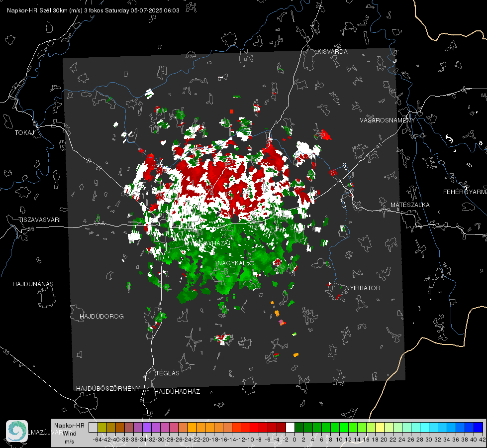The height and width of the screenshot is (448, 487).
Task: Click the KISVÁRDA town label
Action: pyautogui.click(x=332, y=52)
